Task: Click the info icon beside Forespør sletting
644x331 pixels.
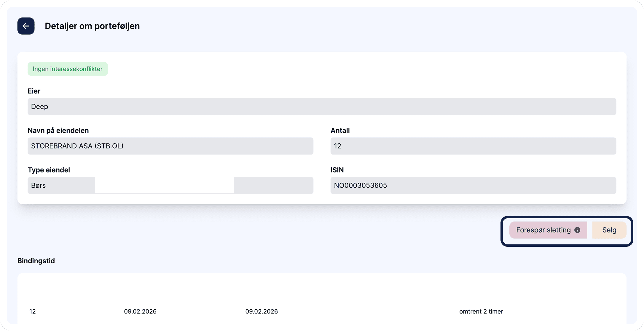Action: pyautogui.click(x=577, y=230)
